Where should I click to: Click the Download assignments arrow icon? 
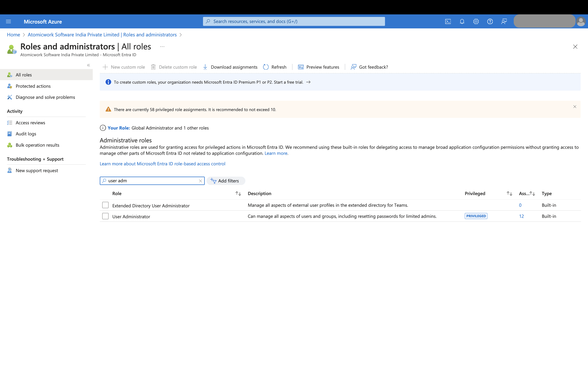tap(205, 67)
